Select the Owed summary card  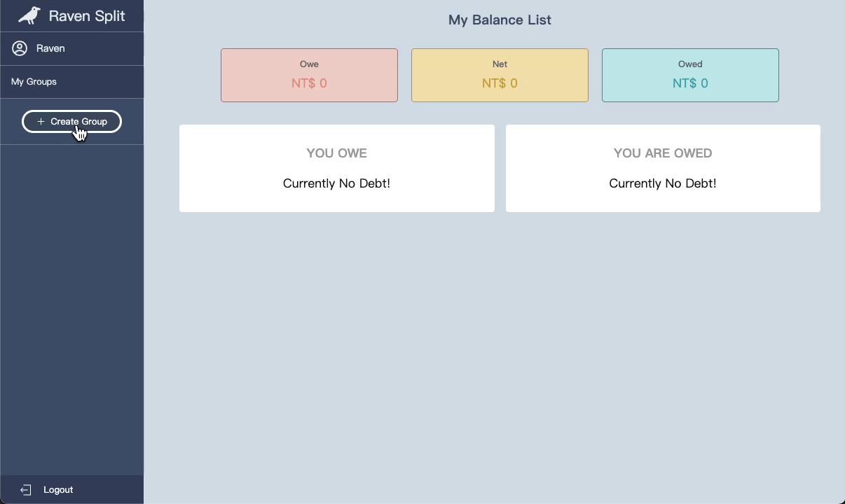coord(690,75)
